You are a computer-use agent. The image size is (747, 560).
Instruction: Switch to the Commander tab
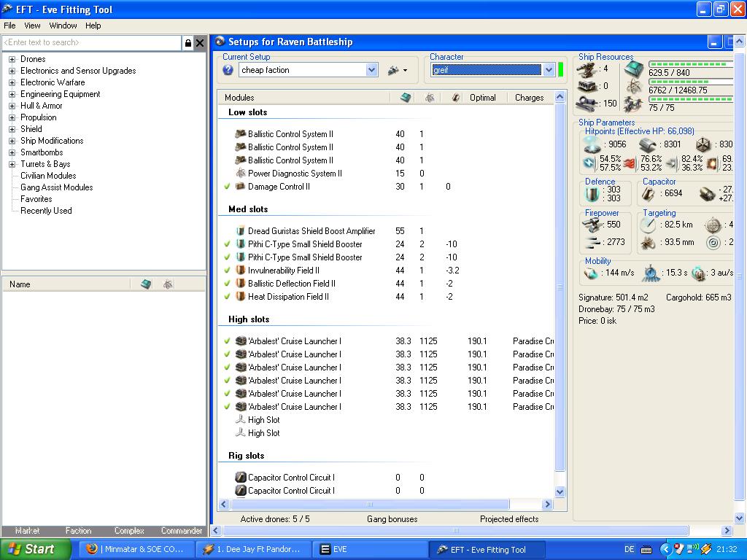182,531
